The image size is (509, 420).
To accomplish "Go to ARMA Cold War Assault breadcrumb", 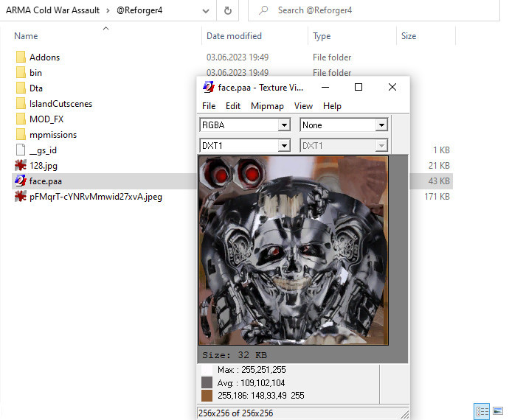I will (52, 10).
